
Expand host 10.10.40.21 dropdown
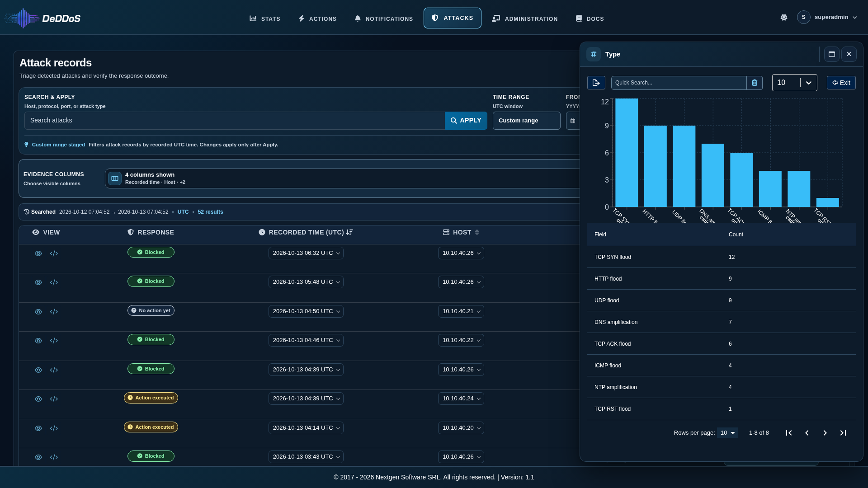coord(461,311)
